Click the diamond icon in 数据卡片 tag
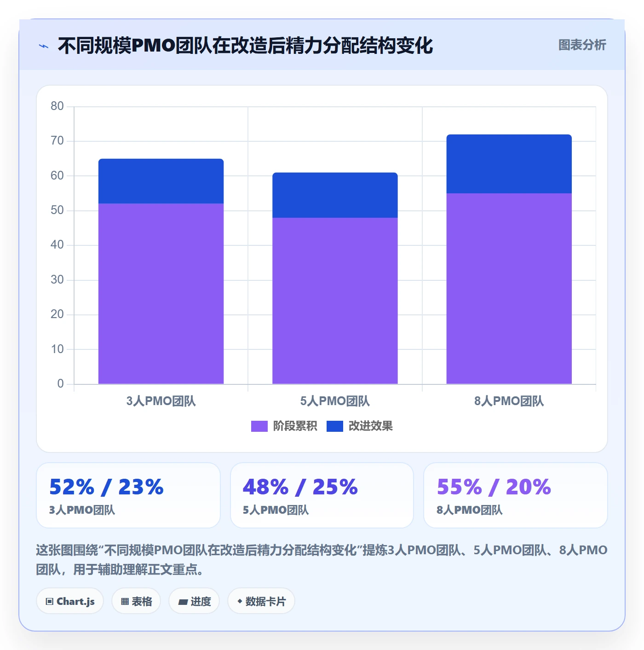Screen dimensions: 644x650 point(240,601)
